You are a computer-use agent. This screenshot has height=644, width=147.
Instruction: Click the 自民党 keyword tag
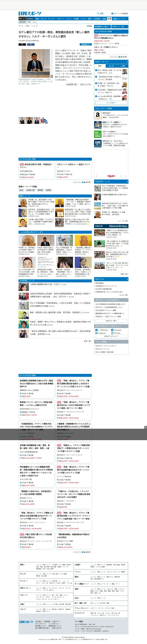(49, 190)
